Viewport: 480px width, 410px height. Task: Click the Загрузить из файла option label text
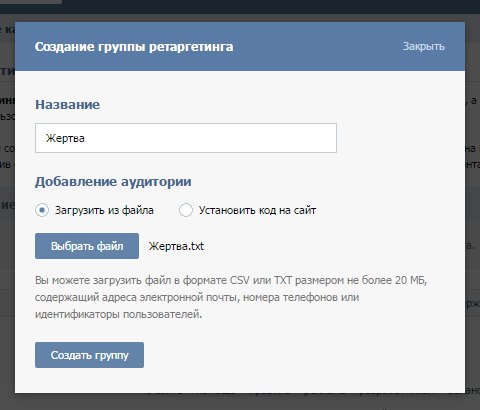point(104,210)
